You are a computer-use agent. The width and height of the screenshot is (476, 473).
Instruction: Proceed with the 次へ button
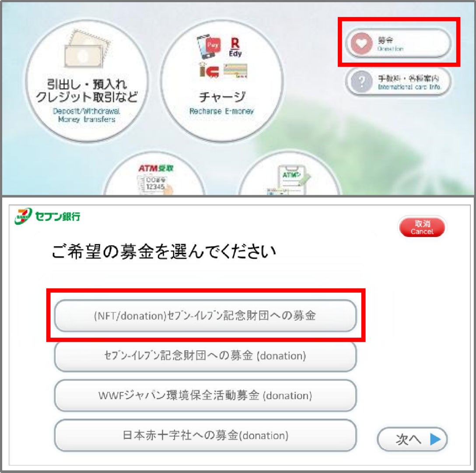pos(412,439)
